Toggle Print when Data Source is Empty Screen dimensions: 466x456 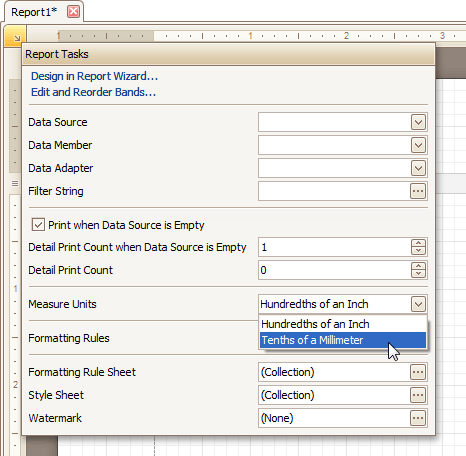click(38, 225)
